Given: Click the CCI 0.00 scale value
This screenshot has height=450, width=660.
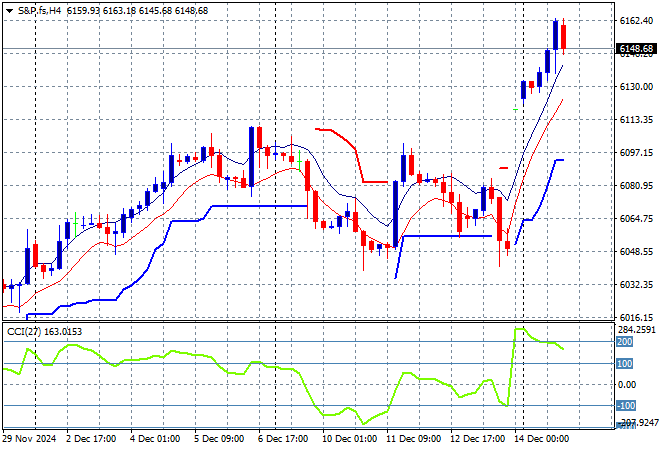Looking at the screenshot, I should pos(627,385).
